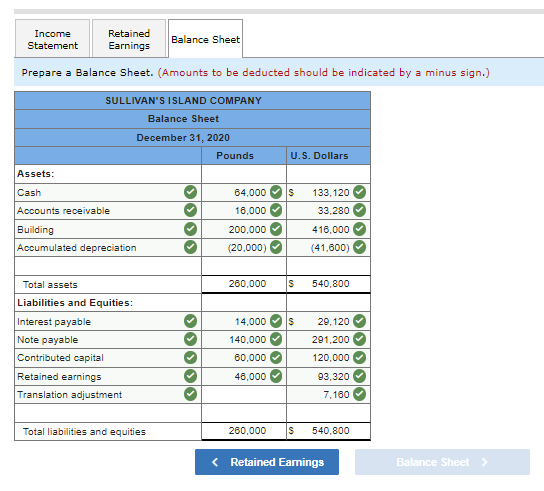
Task: Click the green checkmark beside Cash label
Action: click(x=190, y=192)
